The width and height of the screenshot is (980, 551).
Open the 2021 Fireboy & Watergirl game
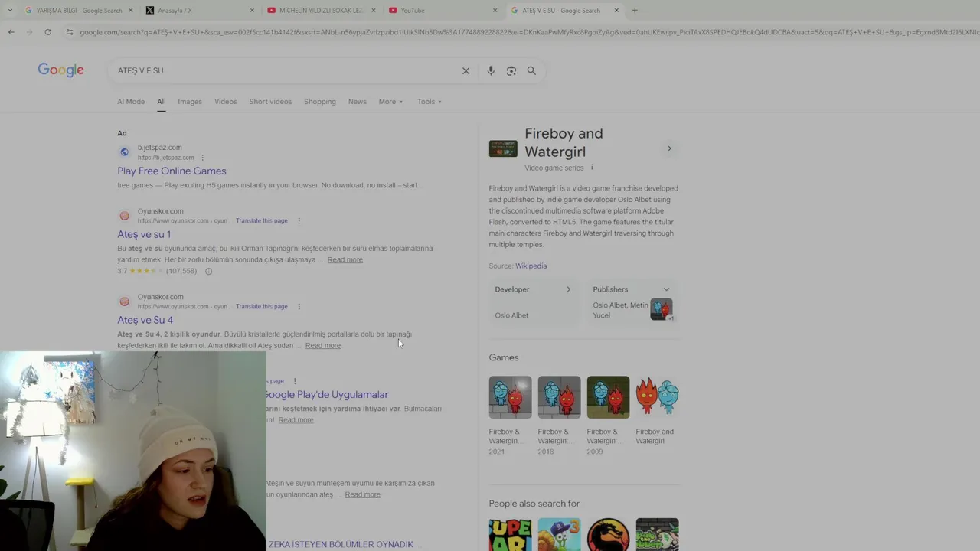click(x=510, y=397)
